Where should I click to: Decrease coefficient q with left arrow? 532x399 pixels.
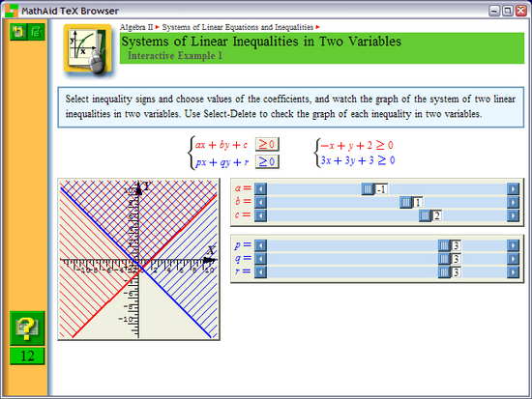click(x=260, y=259)
